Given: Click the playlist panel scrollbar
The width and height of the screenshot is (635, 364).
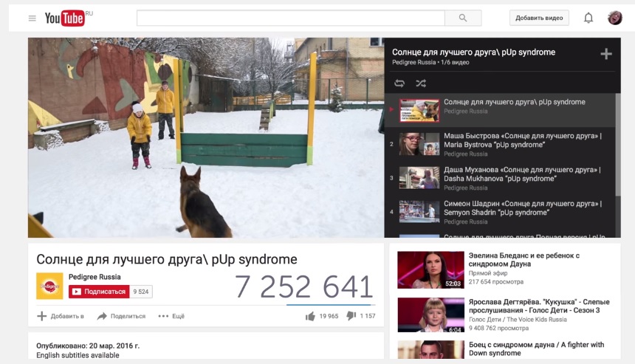Looking at the screenshot, I should point(618,145).
